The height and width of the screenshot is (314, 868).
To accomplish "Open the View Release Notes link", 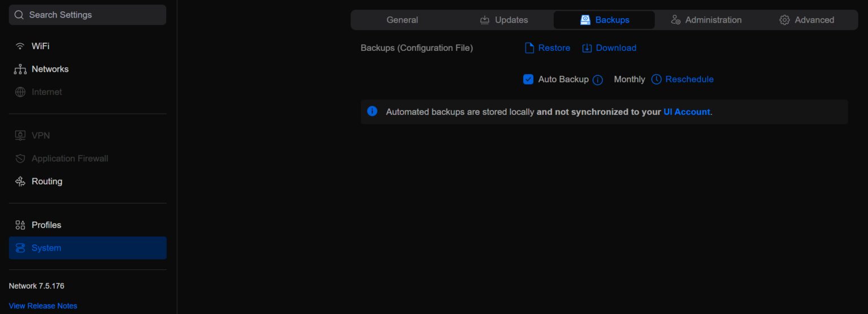I will [x=43, y=306].
